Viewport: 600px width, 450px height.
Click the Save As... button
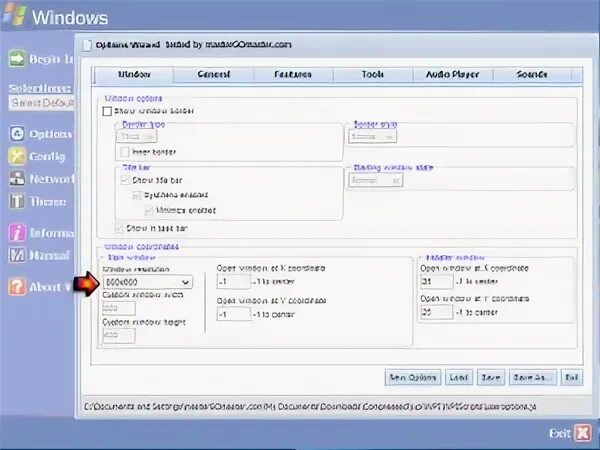[x=533, y=378]
